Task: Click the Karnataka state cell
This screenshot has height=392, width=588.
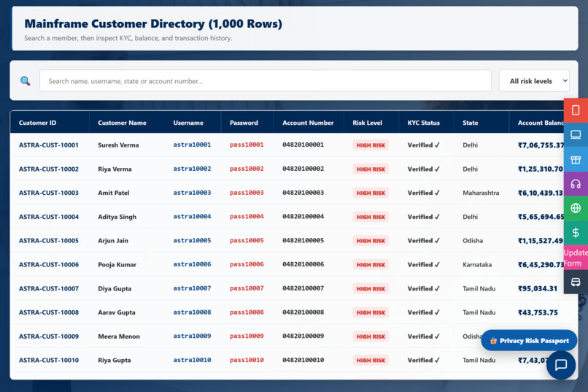Action: (477, 264)
